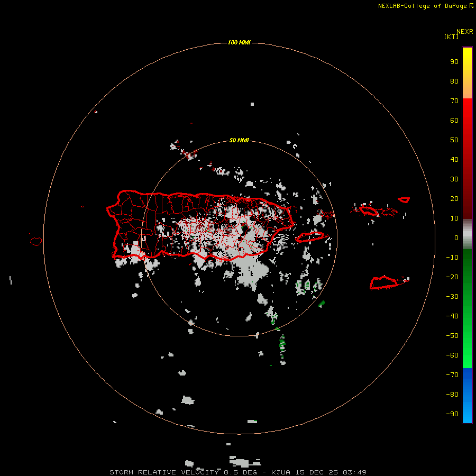Click the green segment of velocity color bar
The image size is (476, 476).
pyautogui.click(x=467, y=308)
